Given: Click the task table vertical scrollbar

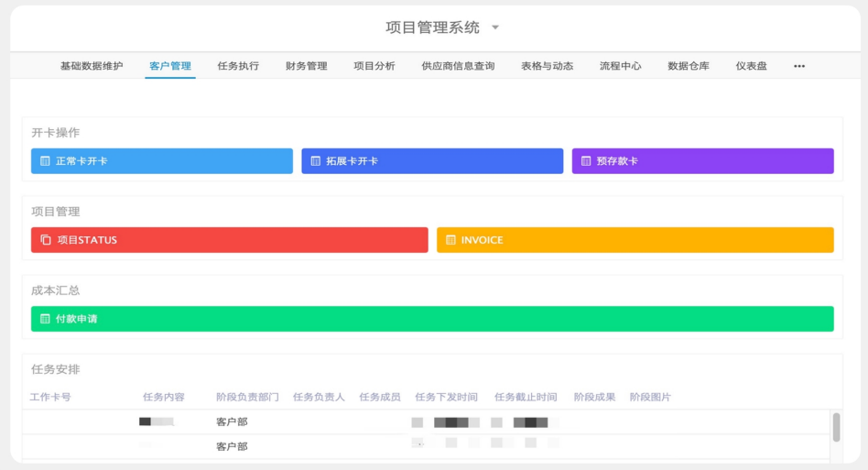Looking at the screenshot, I should 836,427.
